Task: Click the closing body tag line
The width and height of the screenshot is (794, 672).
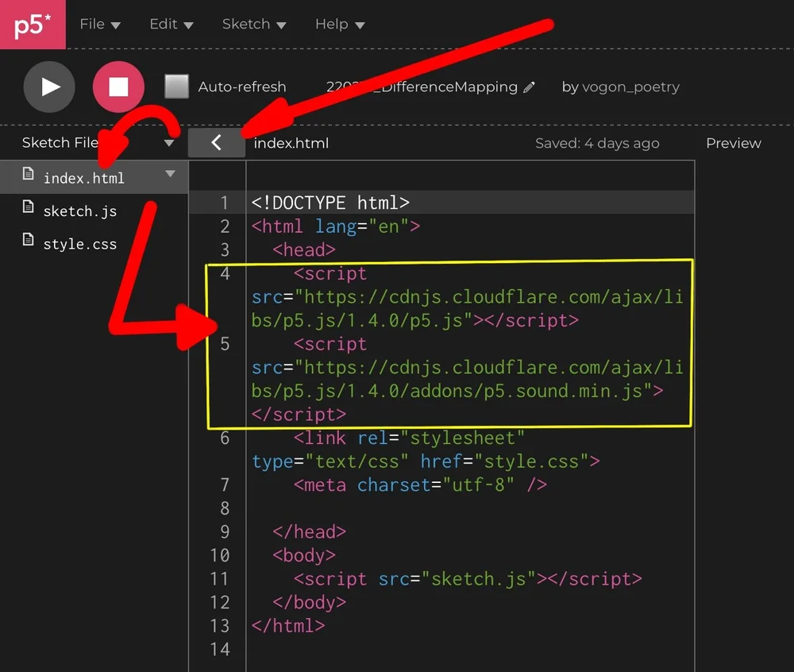Action: coord(309,602)
